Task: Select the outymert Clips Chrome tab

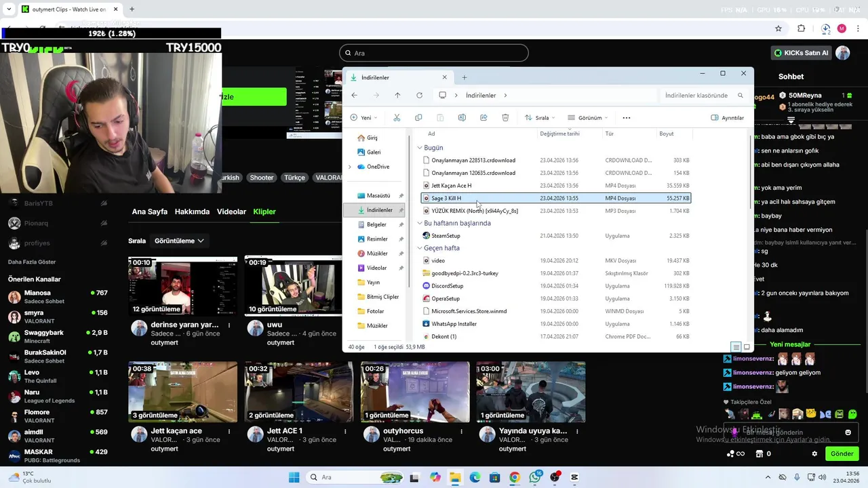Action: [68, 9]
